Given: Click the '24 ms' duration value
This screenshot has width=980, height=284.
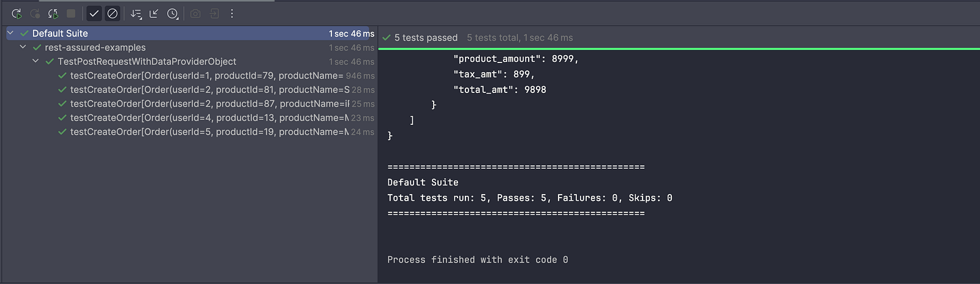Looking at the screenshot, I should click(363, 132).
